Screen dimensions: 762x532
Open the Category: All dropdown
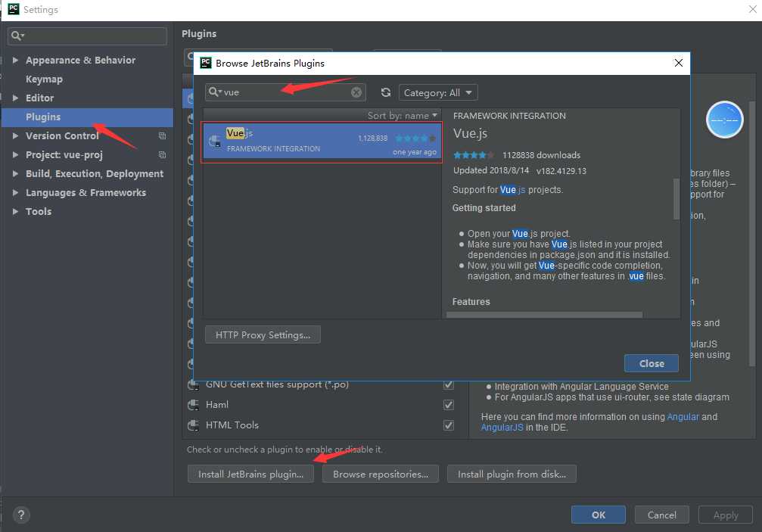pos(438,92)
